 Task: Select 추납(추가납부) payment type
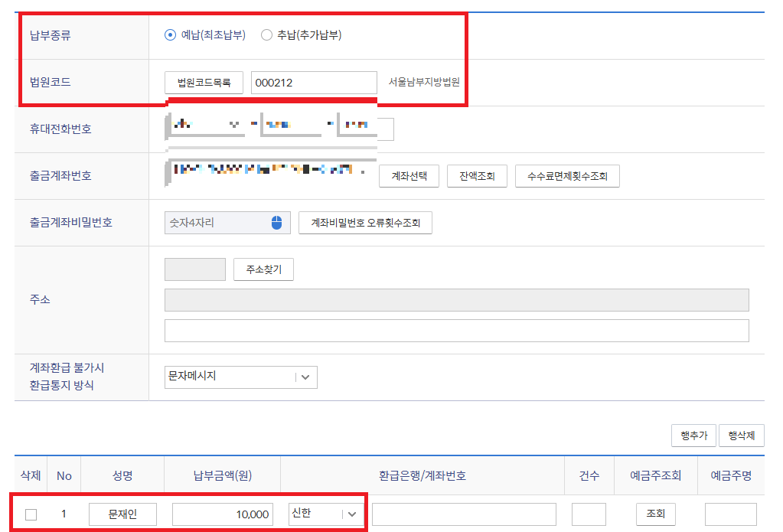coord(266,34)
